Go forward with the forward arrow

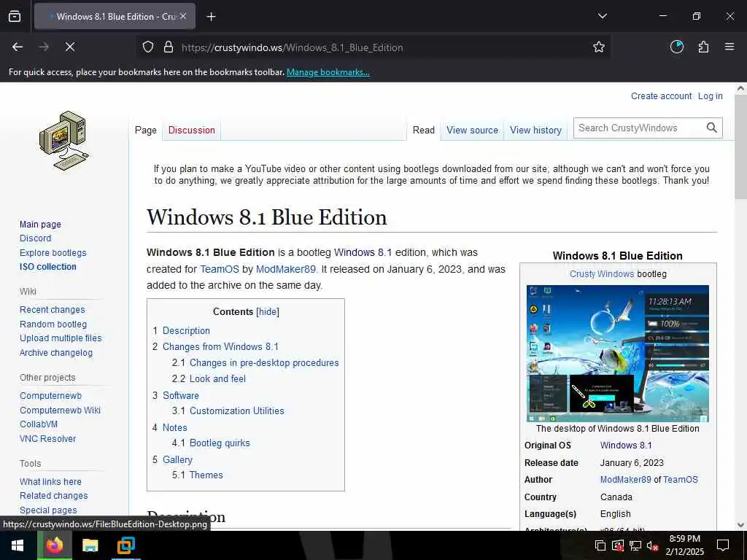tap(44, 47)
